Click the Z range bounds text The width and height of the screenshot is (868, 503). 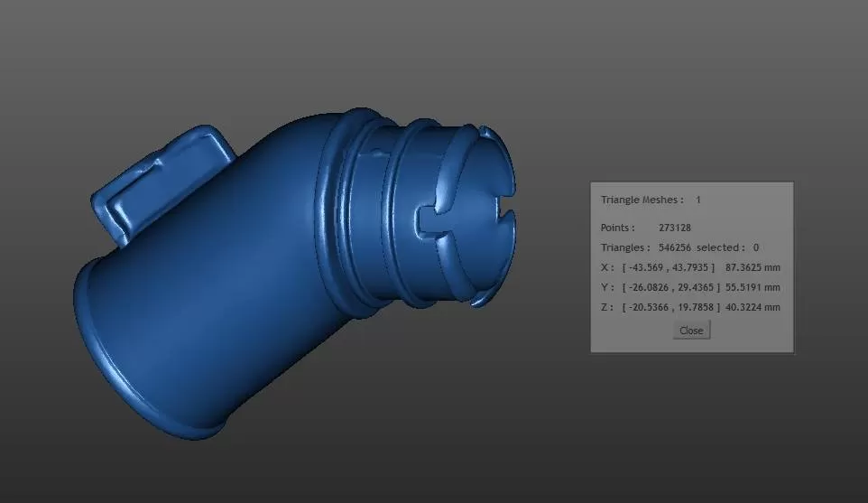pyautogui.click(x=669, y=307)
